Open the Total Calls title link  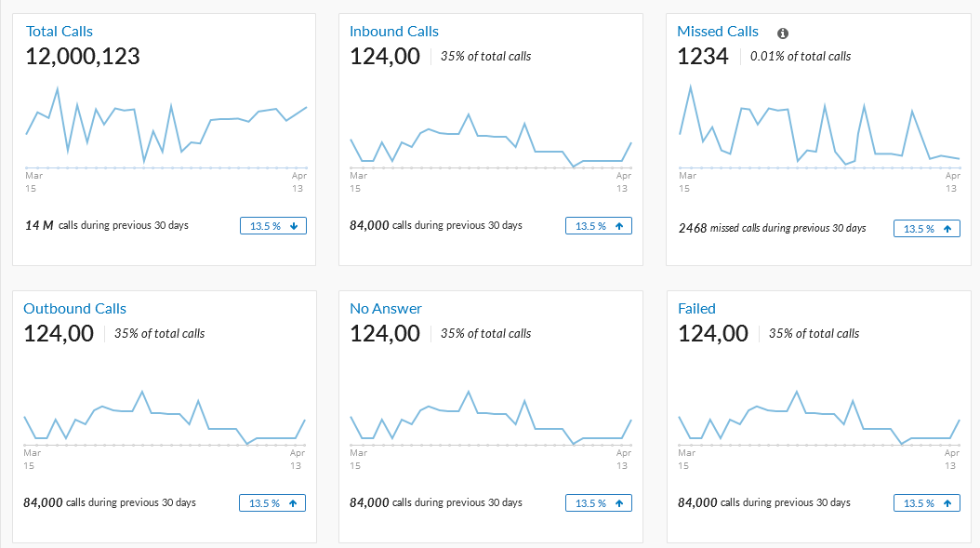[60, 32]
